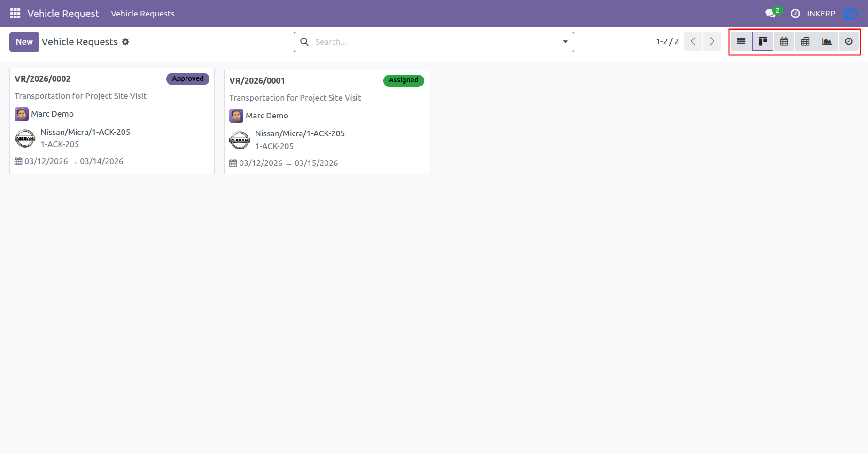Click end date 03/15/2026
868x454 pixels.
(x=316, y=163)
